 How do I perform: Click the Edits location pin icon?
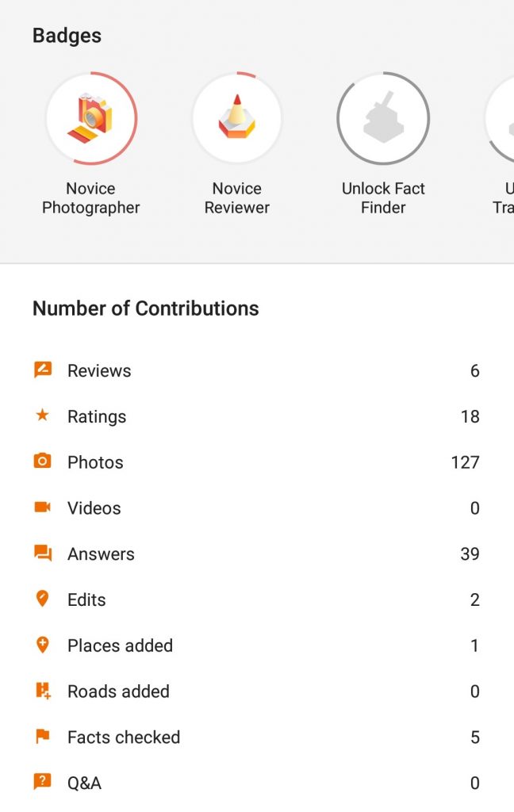pyautogui.click(x=43, y=599)
